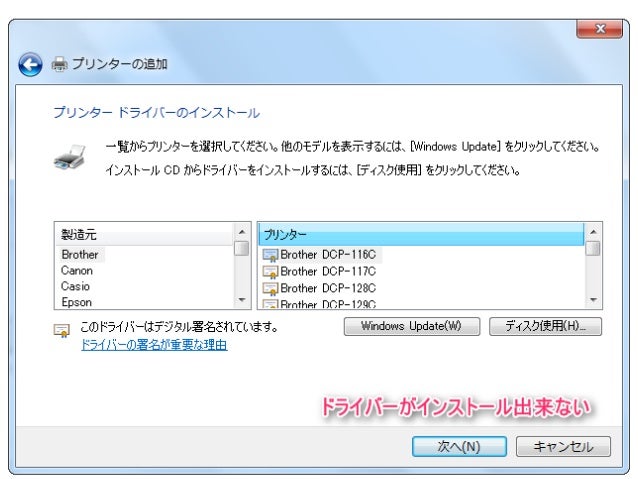This screenshot has height=479, width=638.
Task: Click the キャンセル button
Action: 564,447
